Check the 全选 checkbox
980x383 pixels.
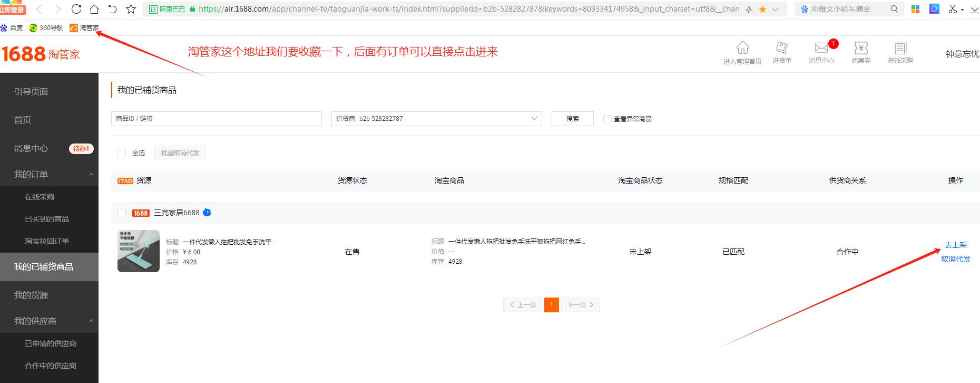(x=122, y=153)
